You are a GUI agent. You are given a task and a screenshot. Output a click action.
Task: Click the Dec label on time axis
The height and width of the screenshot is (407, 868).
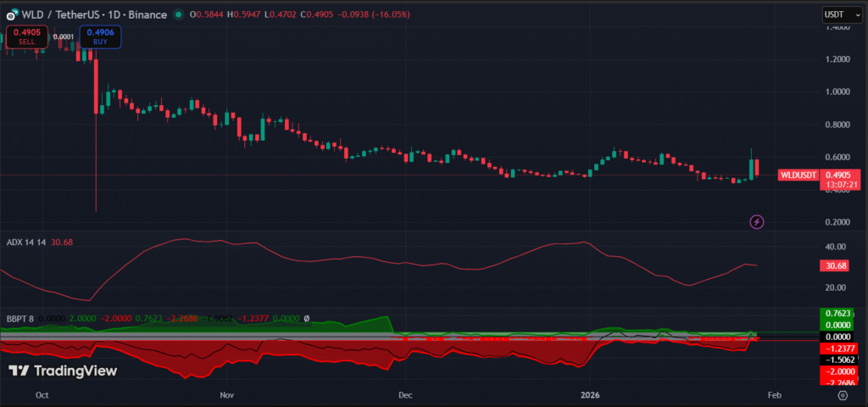click(406, 395)
